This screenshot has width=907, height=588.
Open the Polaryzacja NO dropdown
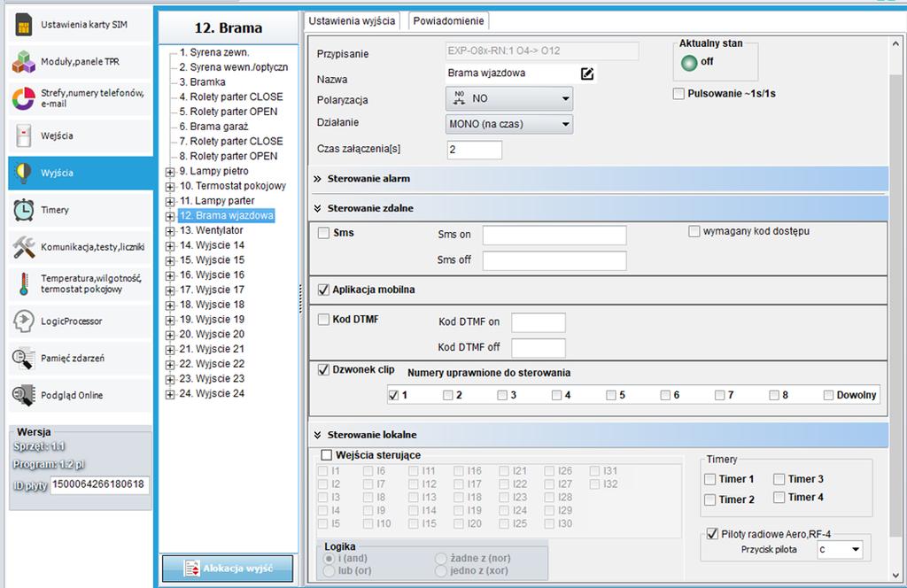[509, 99]
